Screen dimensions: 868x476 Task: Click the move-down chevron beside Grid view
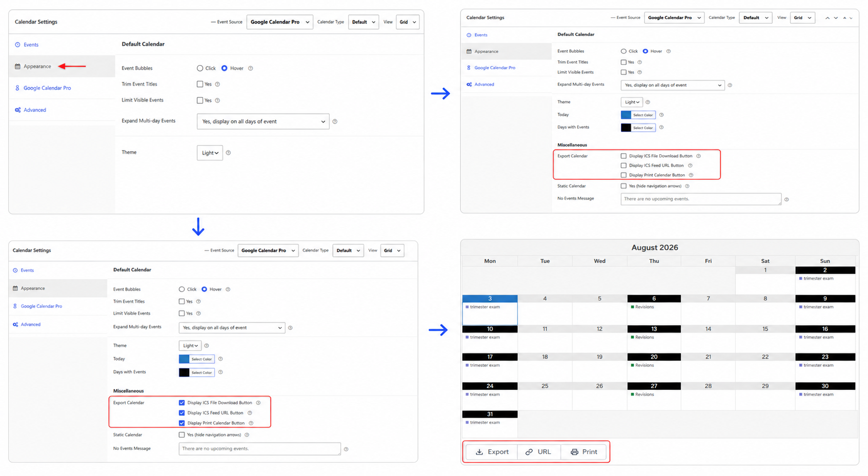click(836, 18)
